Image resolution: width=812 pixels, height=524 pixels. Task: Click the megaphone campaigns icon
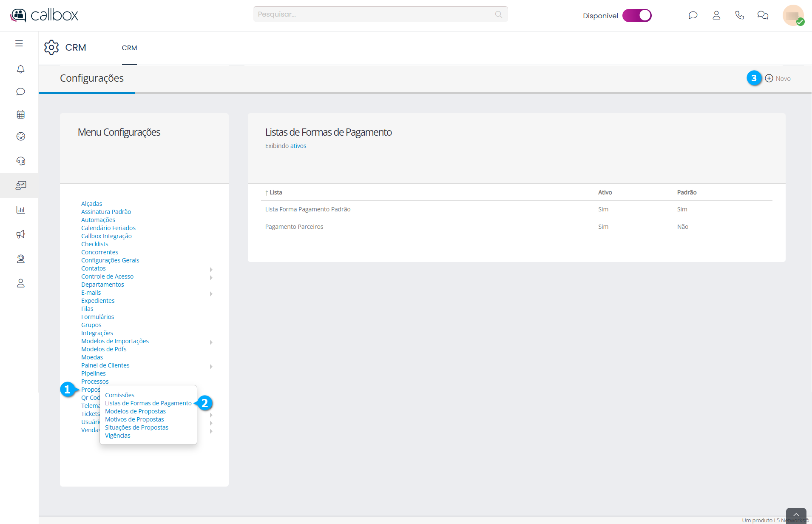pyautogui.click(x=20, y=234)
